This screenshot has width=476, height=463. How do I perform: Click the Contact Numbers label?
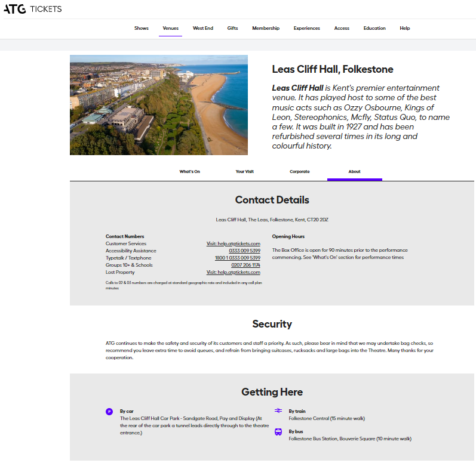(x=125, y=236)
